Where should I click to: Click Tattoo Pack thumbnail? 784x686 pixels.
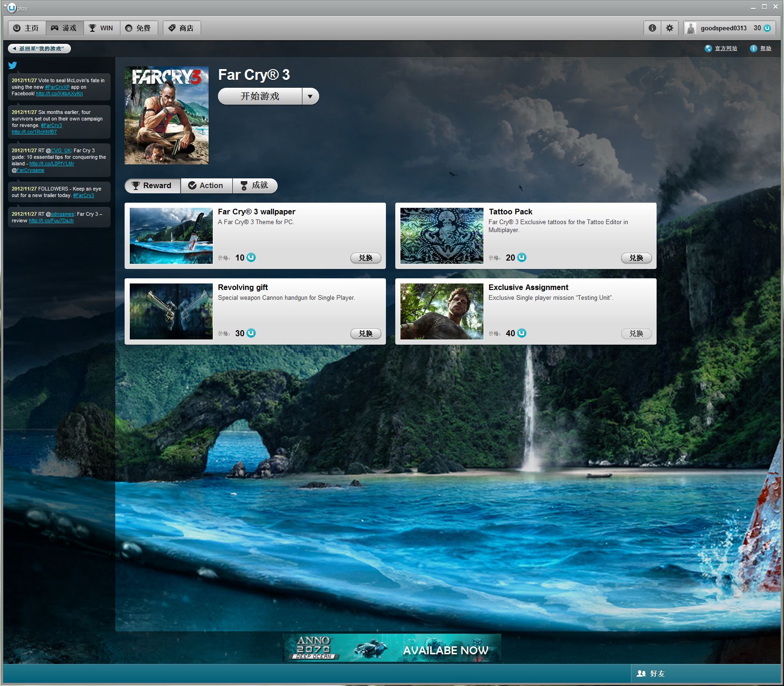point(442,236)
